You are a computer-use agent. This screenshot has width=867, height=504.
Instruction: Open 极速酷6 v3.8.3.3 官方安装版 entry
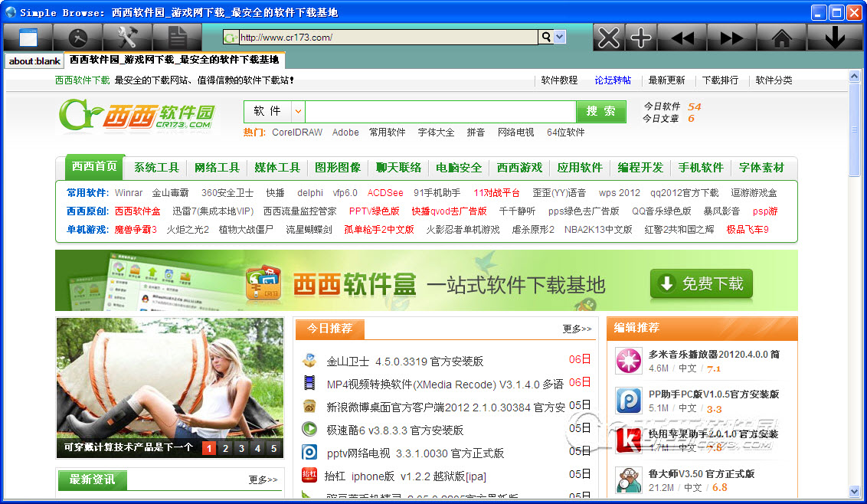coord(394,430)
